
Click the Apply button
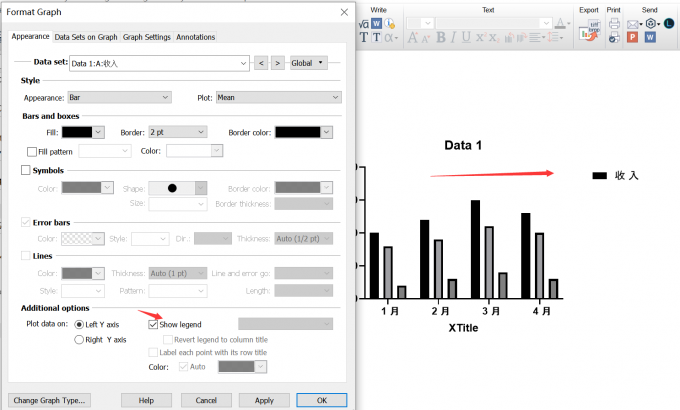click(x=264, y=400)
